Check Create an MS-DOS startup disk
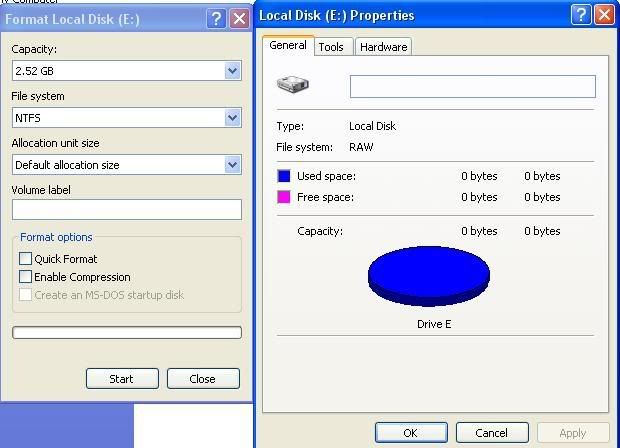The height and width of the screenshot is (448, 620). tap(25, 295)
